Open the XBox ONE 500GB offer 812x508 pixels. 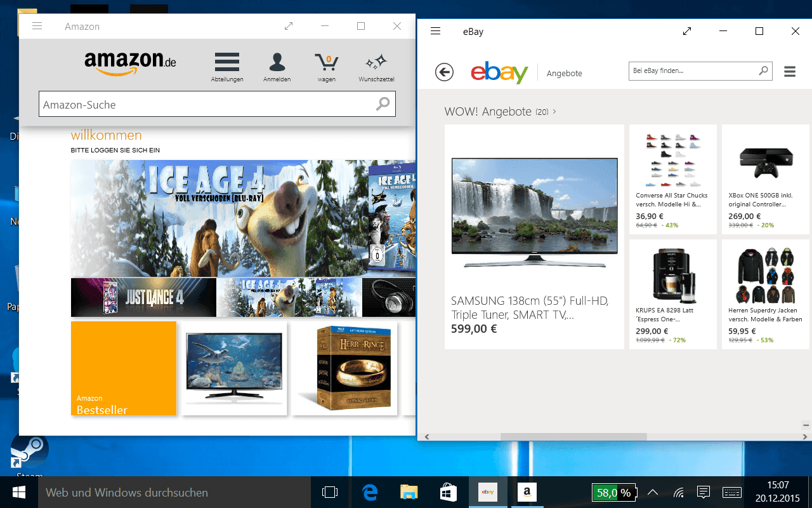point(766,180)
